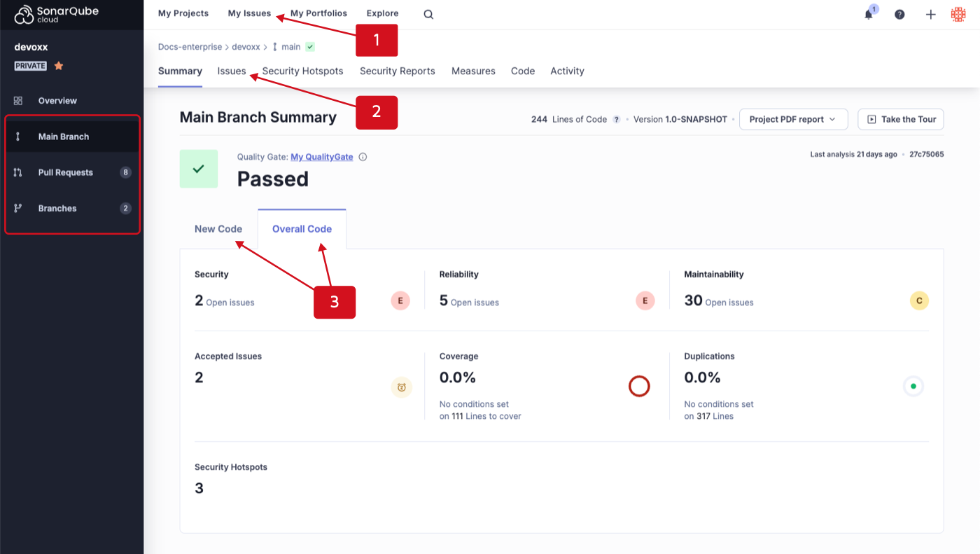Click the red Coverage ring indicator

639,386
